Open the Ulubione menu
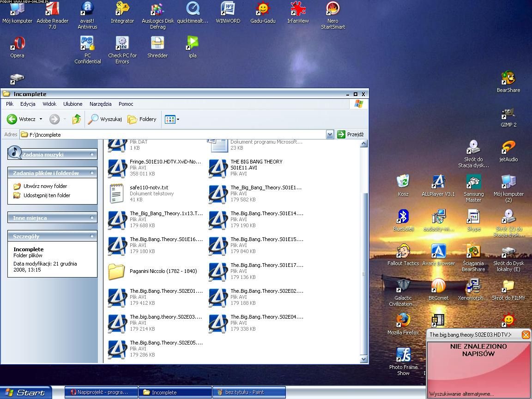This screenshot has height=399, width=532. (73, 104)
